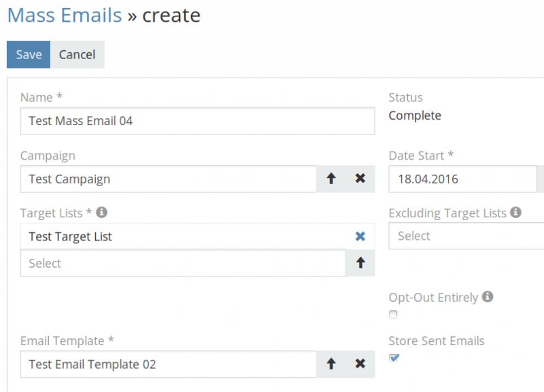The image size is (544, 392).
Task: Click the Excluding Target Lists Select box
Action: (x=466, y=236)
